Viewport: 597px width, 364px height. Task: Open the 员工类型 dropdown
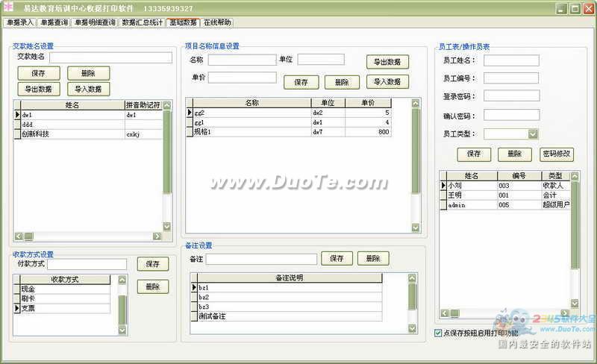533,134
